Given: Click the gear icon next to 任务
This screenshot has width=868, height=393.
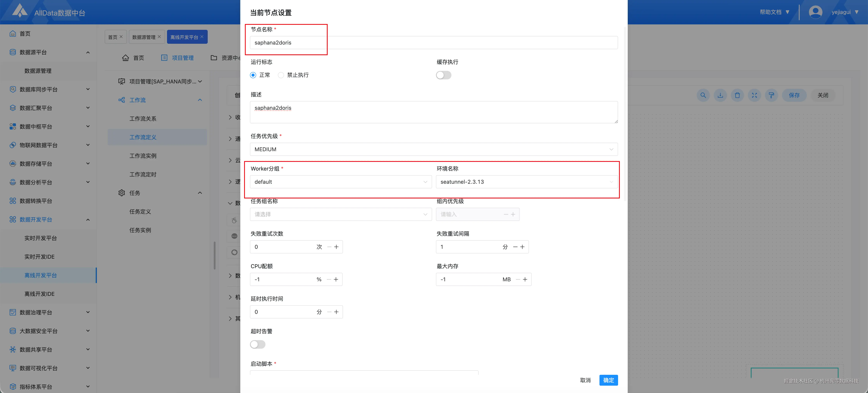Looking at the screenshot, I should (122, 193).
